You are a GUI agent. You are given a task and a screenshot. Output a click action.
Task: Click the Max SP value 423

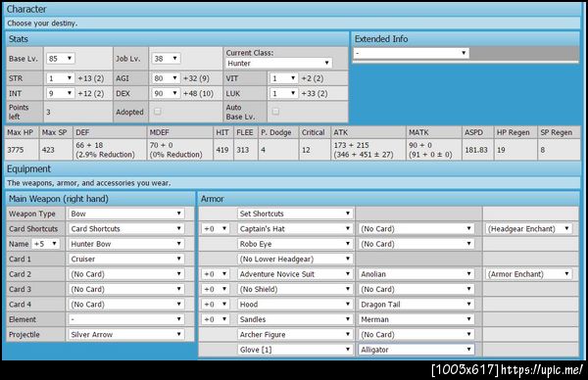click(48, 150)
